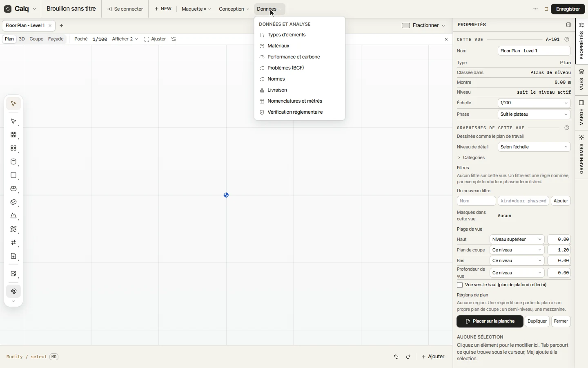Toggle the Poché display option
This screenshot has width=588, height=368.
[x=81, y=39]
